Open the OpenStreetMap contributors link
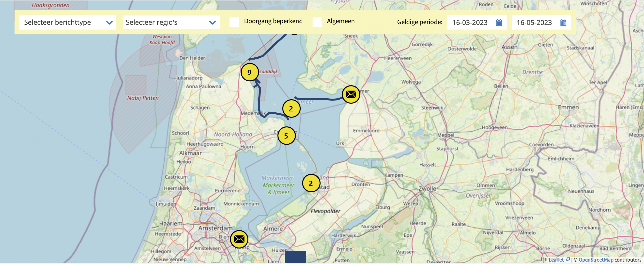This screenshot has width=644, height=264. [596, 260]
